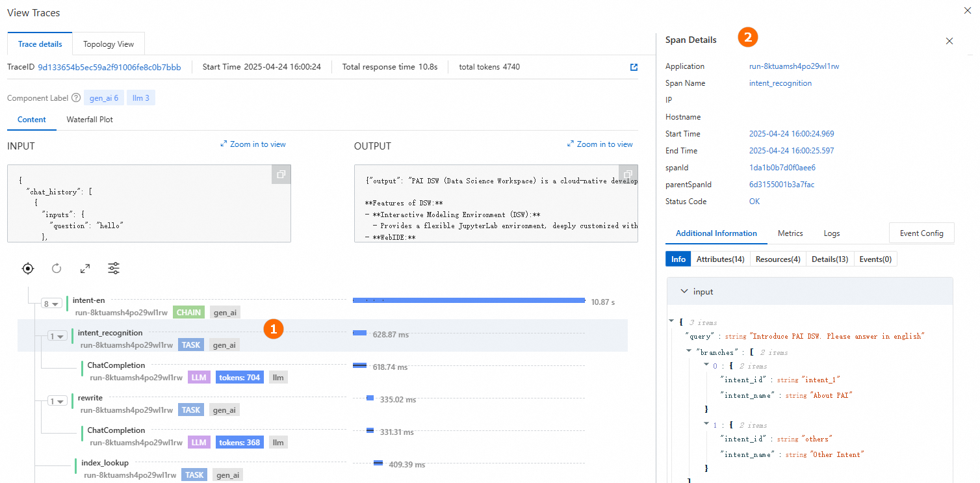Click the TraceID link

[109, 67]
